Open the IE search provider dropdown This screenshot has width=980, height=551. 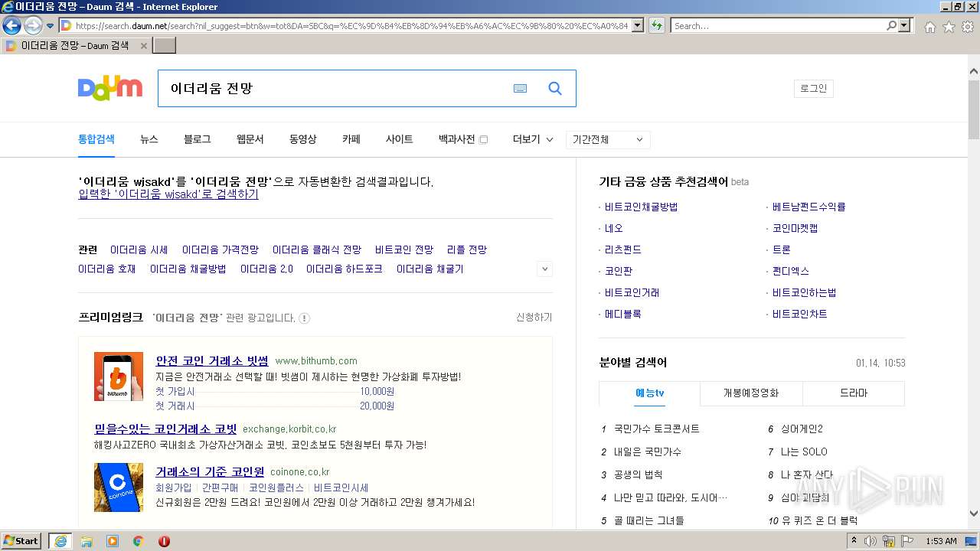(905, 25)
